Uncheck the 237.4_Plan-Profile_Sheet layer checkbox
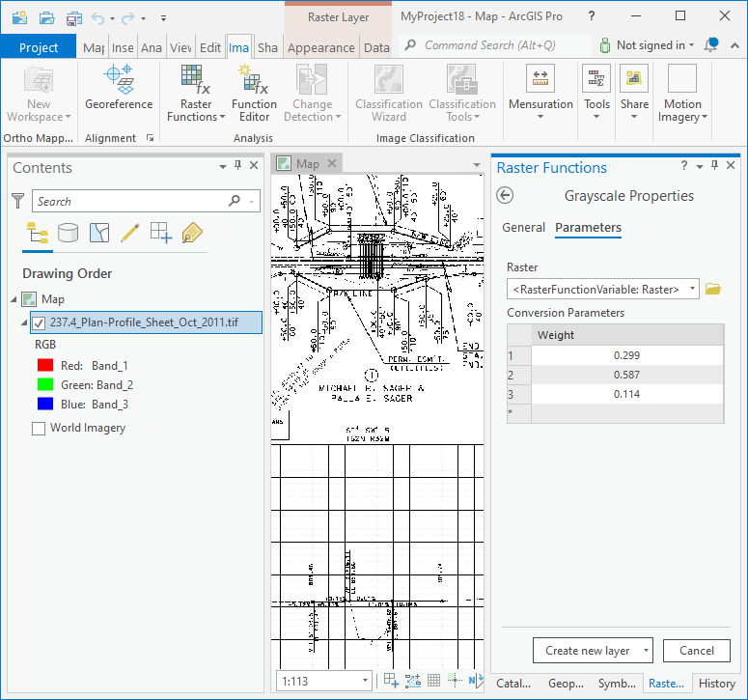The width and height of the screenshot is (748, 700). pyautogui.click(x=39, y=322)
